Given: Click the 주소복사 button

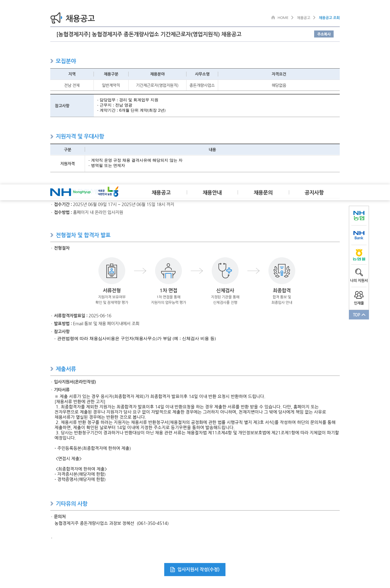Looking at the screenshot, I should click(x=324, y=34).
